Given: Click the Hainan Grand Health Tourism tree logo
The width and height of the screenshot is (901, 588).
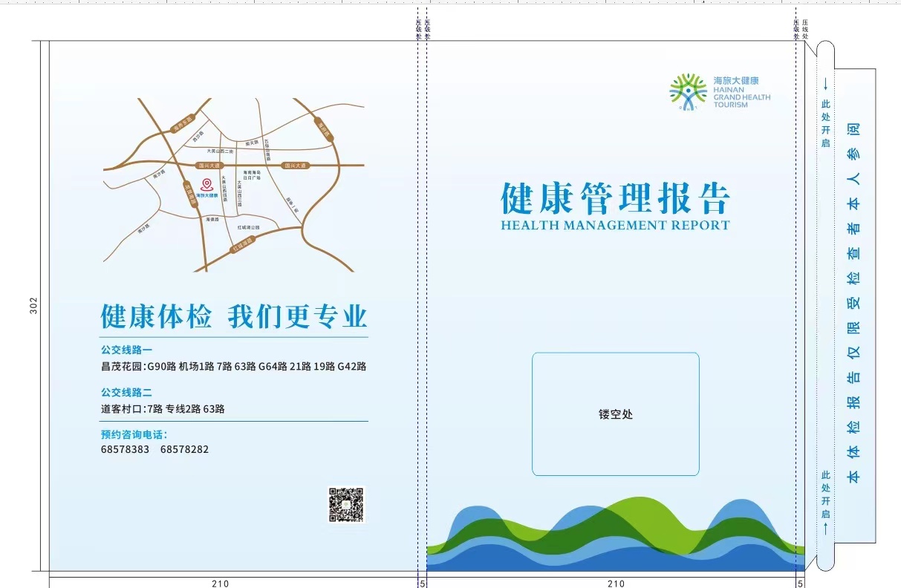Looking at the screenshot, I should pyautogui.click(x=688, y=92).
